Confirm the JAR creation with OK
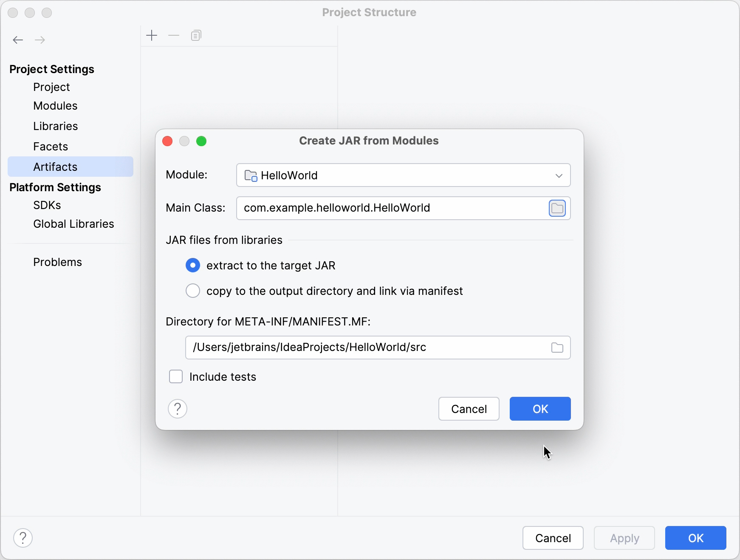740x560 pixels. tap(540, 409)
